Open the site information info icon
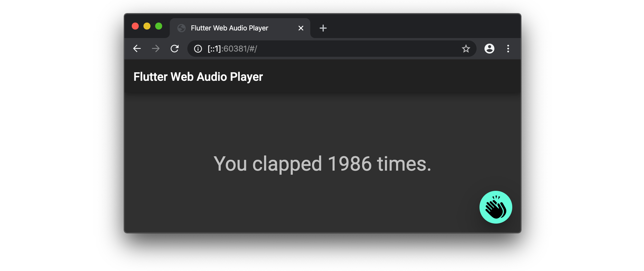 [198, 49]
